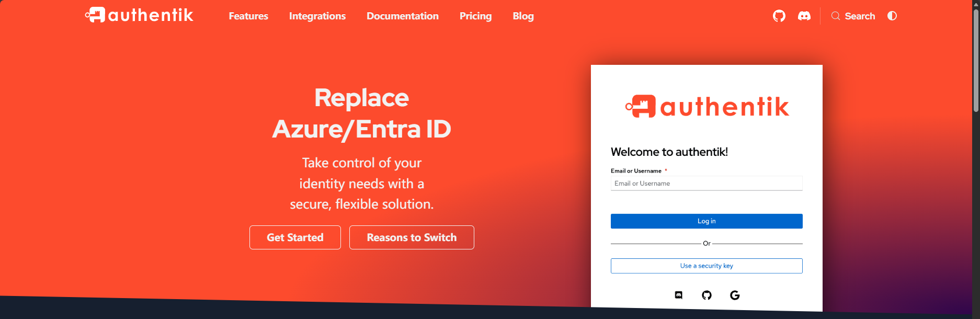Sign in with the Google icon
980x319 pixels.
click(x=735, y=295)
